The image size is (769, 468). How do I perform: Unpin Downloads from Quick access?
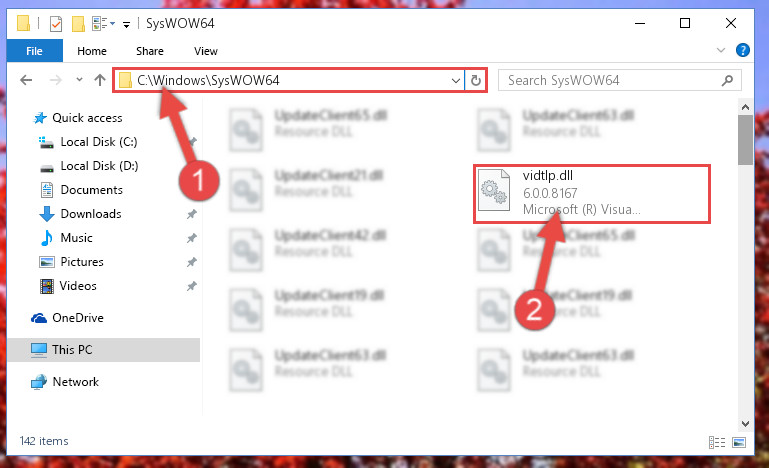click(192, 214)
